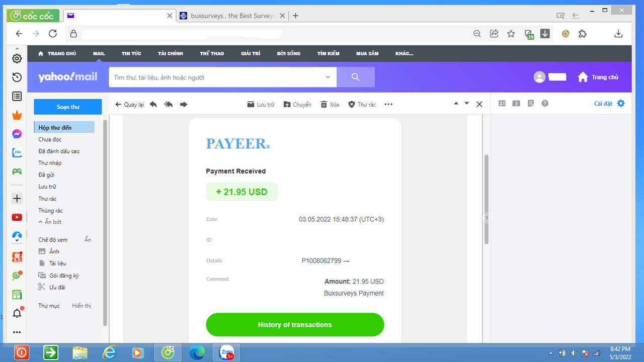This screenshot has width=644, height=362.
Task: Go back to the previous page
Action: coord(19,34)
